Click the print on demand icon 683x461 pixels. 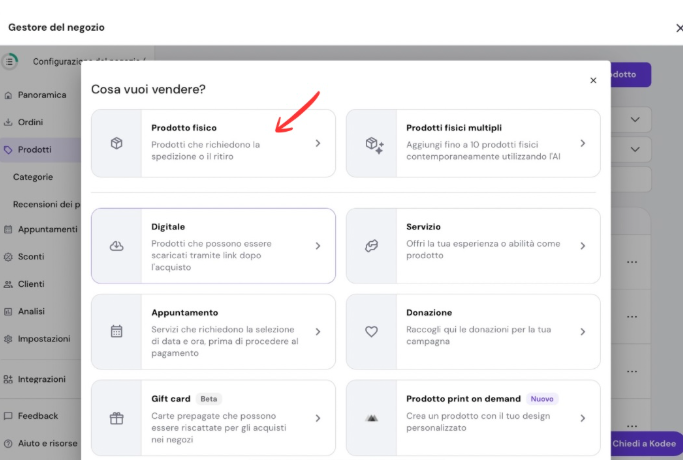[371, 418]
